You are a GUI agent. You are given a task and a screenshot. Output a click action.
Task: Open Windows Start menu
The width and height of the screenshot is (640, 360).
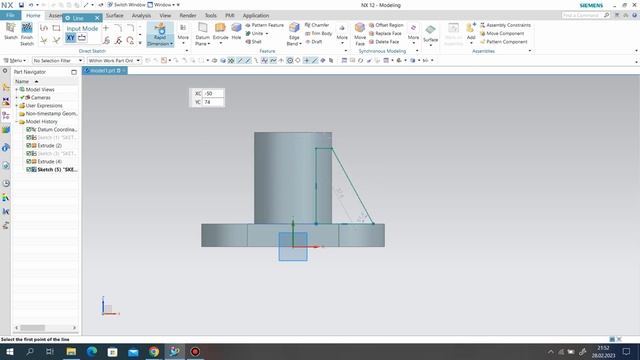pos(9,352)
